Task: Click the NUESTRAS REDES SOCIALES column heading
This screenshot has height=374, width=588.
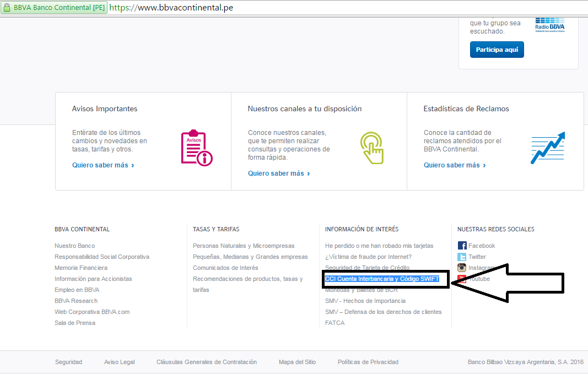Action: (496, 229)
